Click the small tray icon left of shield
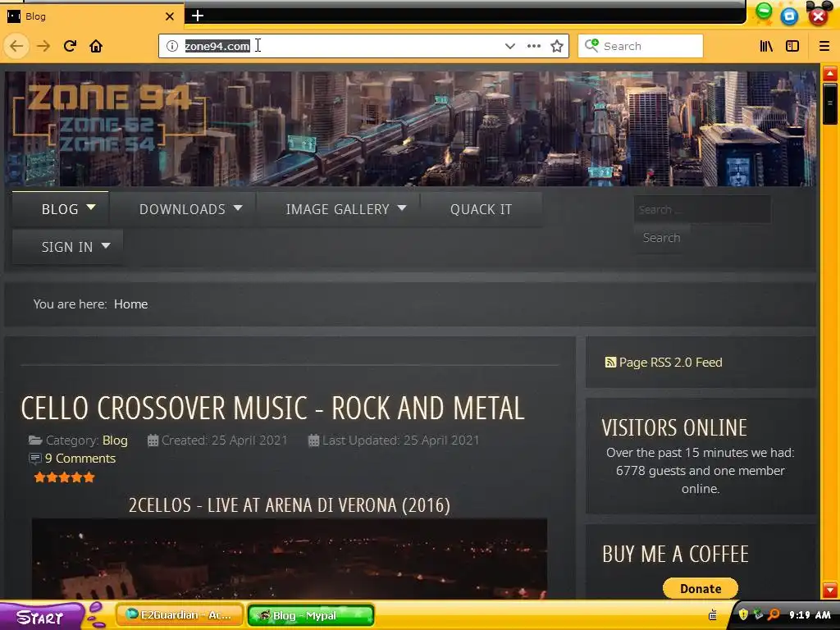840x630 pixels. tap(713, 615)
